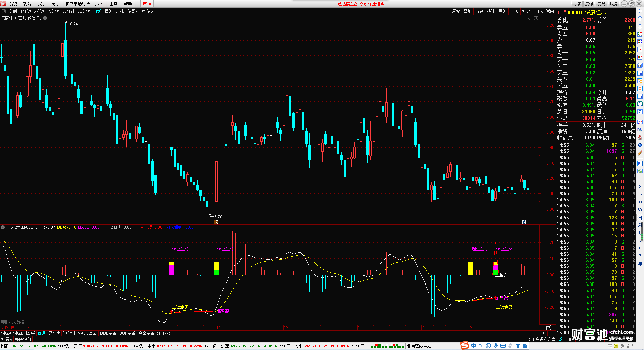Select the 日线 daily period
The width and height of the screenshot is (644, 350).
click(97, 11)
